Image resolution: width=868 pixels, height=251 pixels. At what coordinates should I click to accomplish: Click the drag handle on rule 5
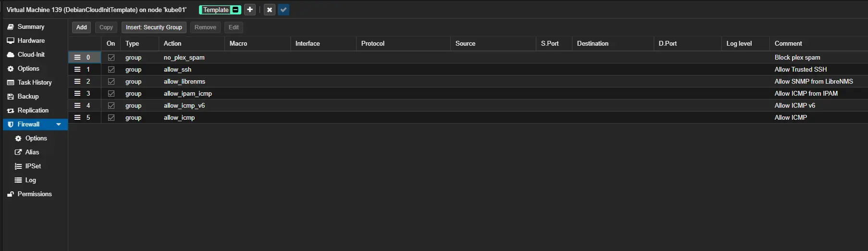tap(77, 117)
